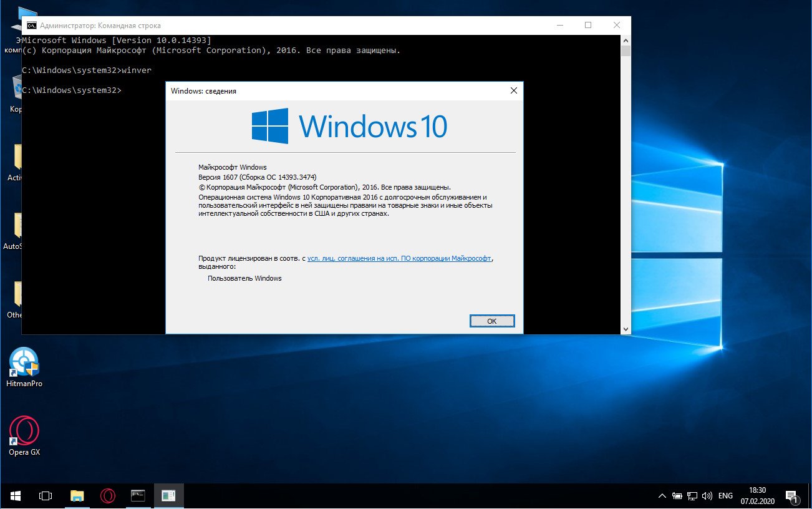
Task: Click the desktop folder labeled Activ
Action: pyautogui.click(x=16, y=162)
